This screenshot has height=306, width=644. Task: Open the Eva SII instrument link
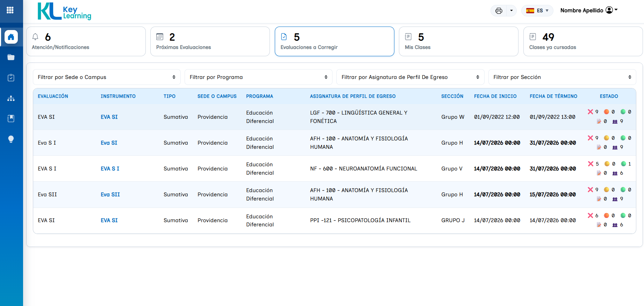(x=110, y=195)
